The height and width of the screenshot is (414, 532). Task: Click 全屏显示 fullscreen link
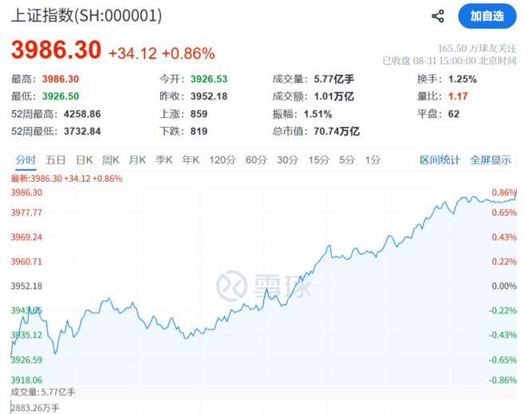click(491, 160)
